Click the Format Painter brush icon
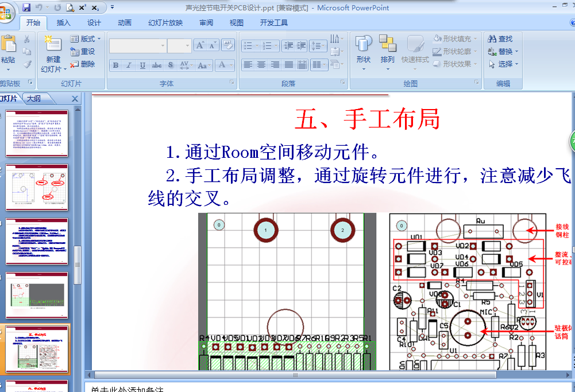Screen dimensions: 575x392 tap(27, 64)
